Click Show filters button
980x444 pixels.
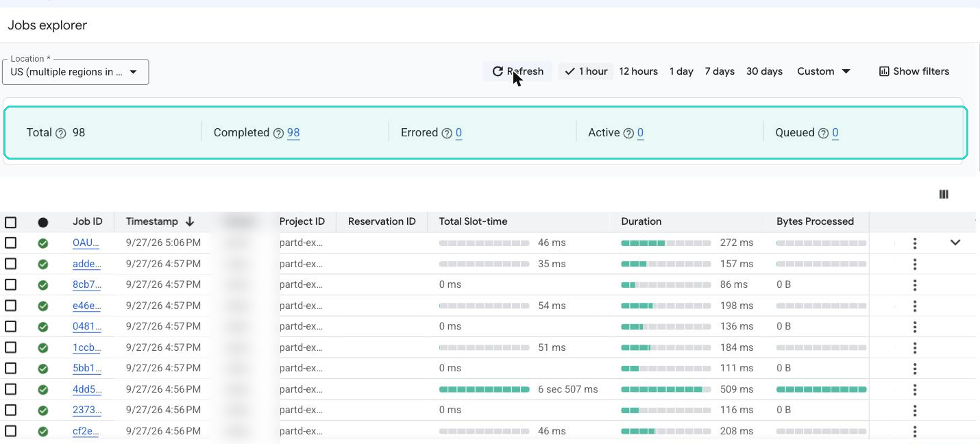914,71
